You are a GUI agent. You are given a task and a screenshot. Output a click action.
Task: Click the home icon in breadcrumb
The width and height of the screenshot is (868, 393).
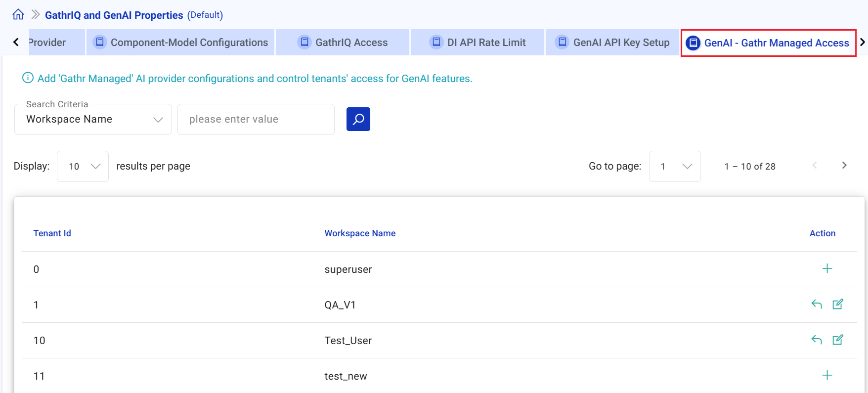point(18,14)
